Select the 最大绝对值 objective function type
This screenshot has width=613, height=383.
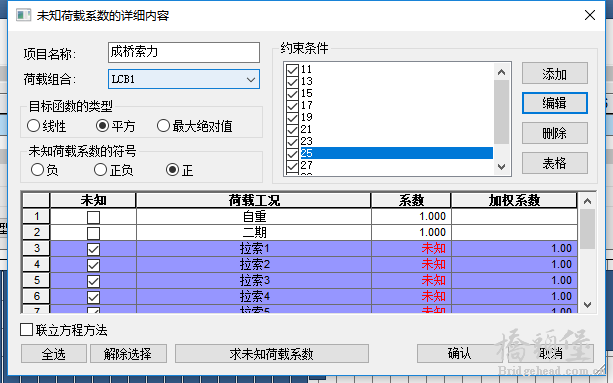[163, 126]
